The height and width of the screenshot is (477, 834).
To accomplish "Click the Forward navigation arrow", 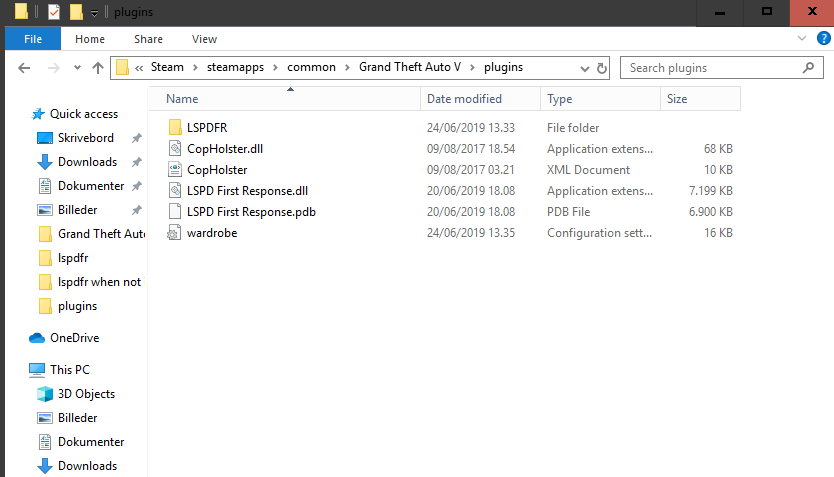I will coord(54,68).
